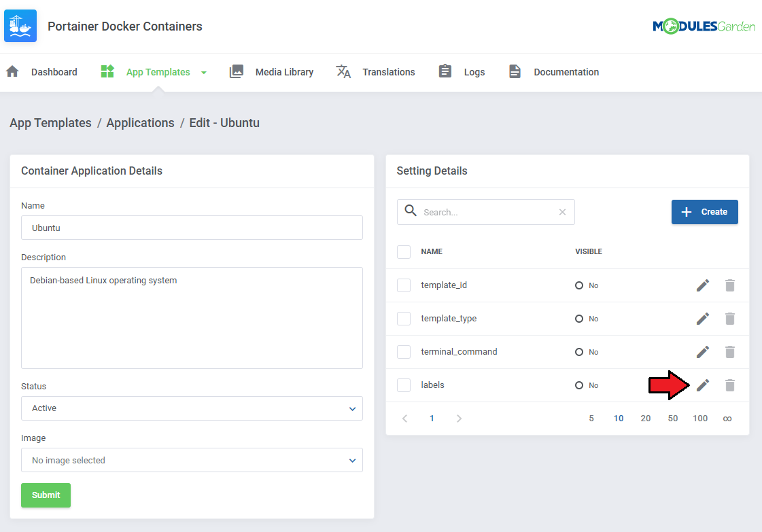Screen dimensions: 762x532
Task: Check the terminal_command row checkbox
Action: pyautogui.click(x=404, y=352)
